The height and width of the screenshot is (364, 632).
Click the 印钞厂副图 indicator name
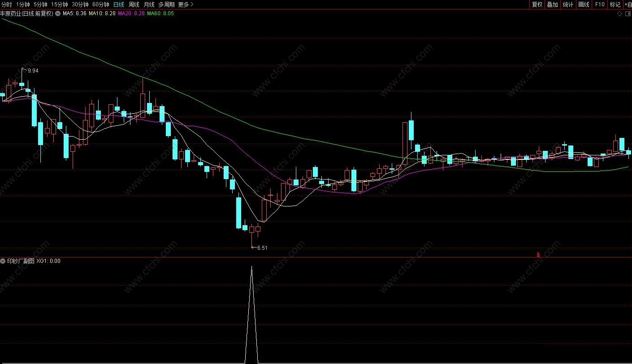(21, 261)
